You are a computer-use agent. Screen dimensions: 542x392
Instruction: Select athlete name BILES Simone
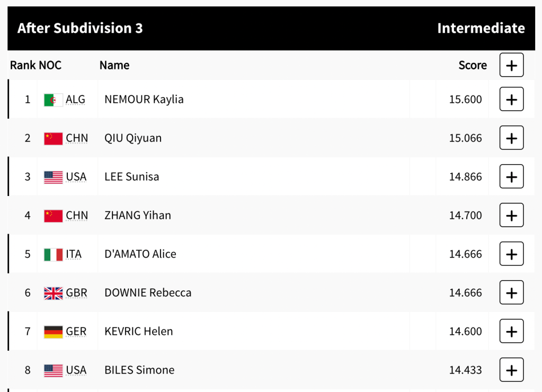[139, 370]
